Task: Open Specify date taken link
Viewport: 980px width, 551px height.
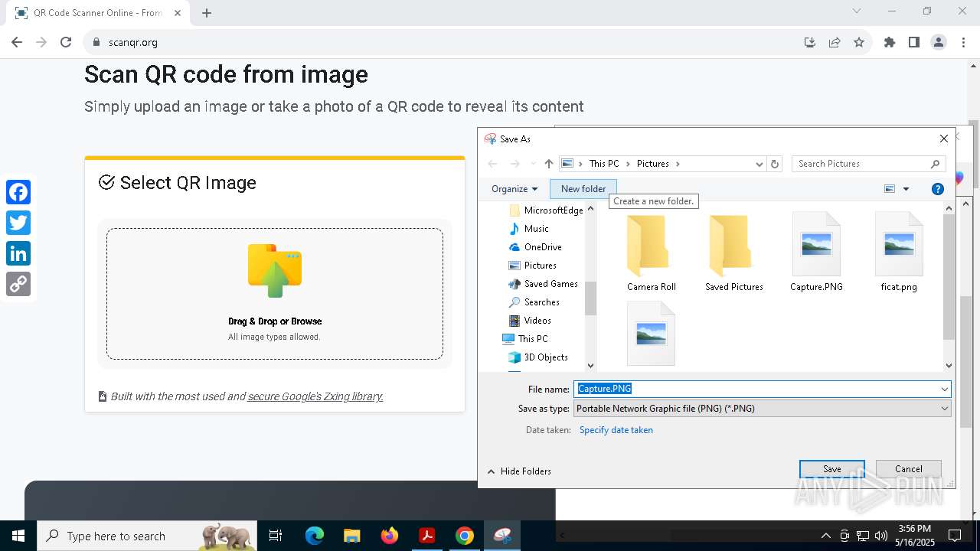Action: coord(616,430)
